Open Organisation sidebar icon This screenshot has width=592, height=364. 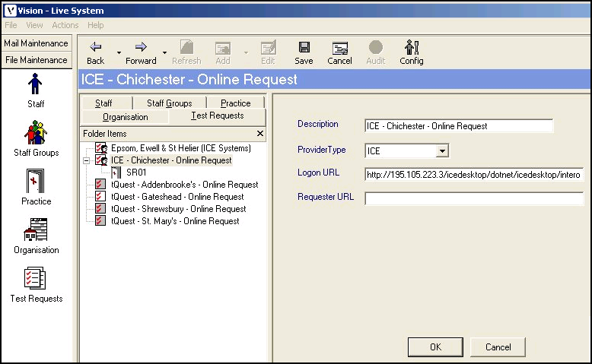point(36,230)
